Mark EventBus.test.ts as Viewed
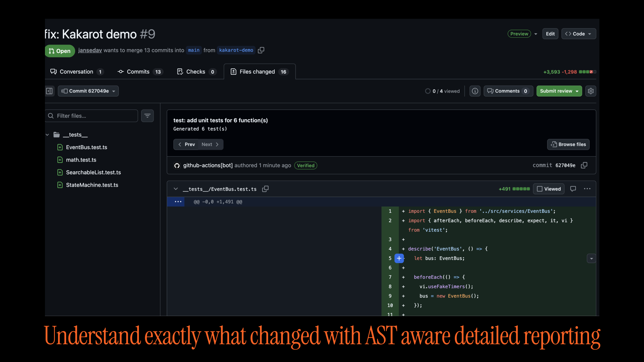 click(x=549, y=189)
